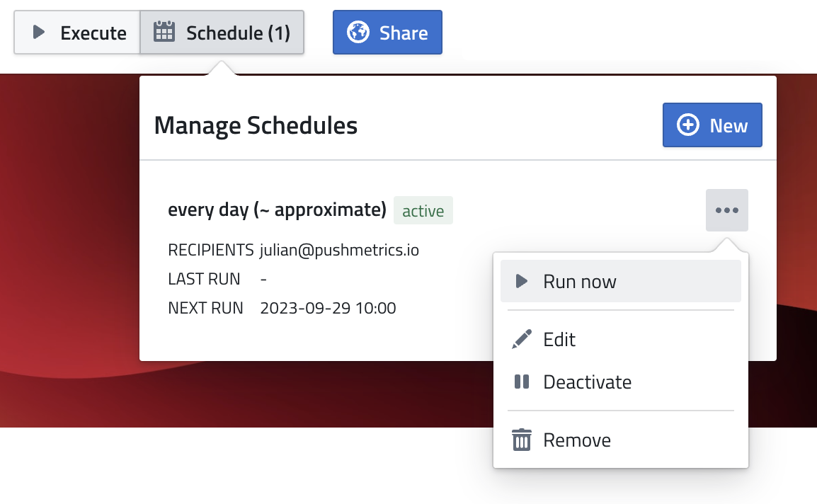This screenshot has width=817, height=504.
Task: Pause the every day schedule via Deactivate
Action: 586,382
